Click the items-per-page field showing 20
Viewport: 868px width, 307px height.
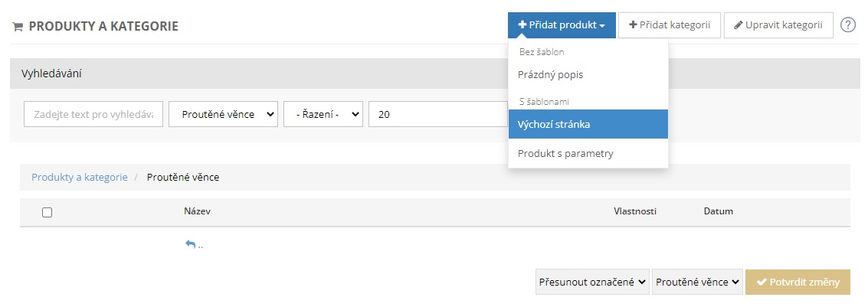coord(437,114)
